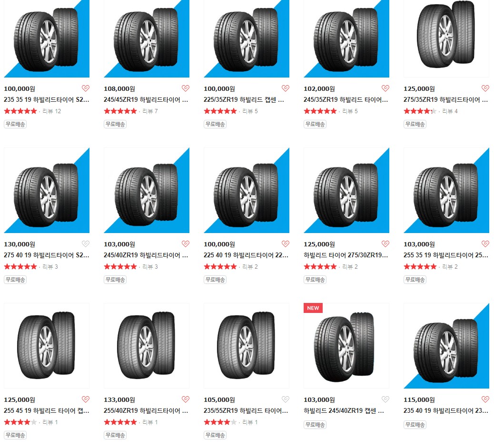Viewport: 494px width, 448px height.
Task: Toggle wishlist heart on 235 35 19 tire
Action: [86, 88]
